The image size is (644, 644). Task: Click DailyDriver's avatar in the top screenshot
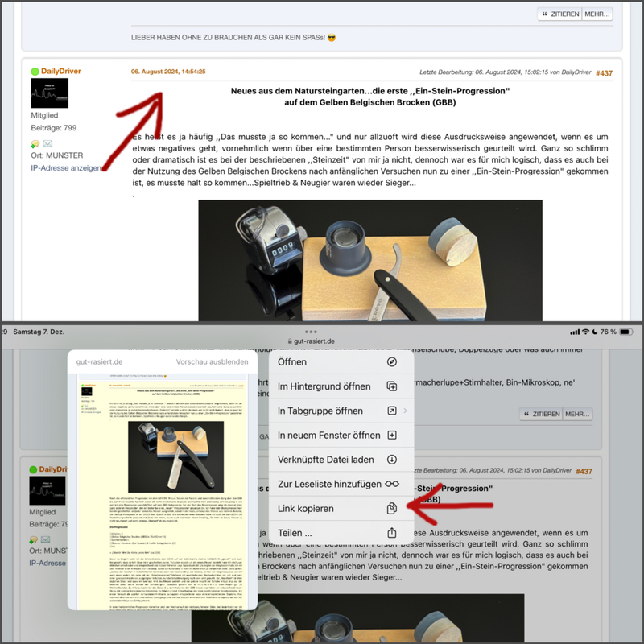pos(50,93)
